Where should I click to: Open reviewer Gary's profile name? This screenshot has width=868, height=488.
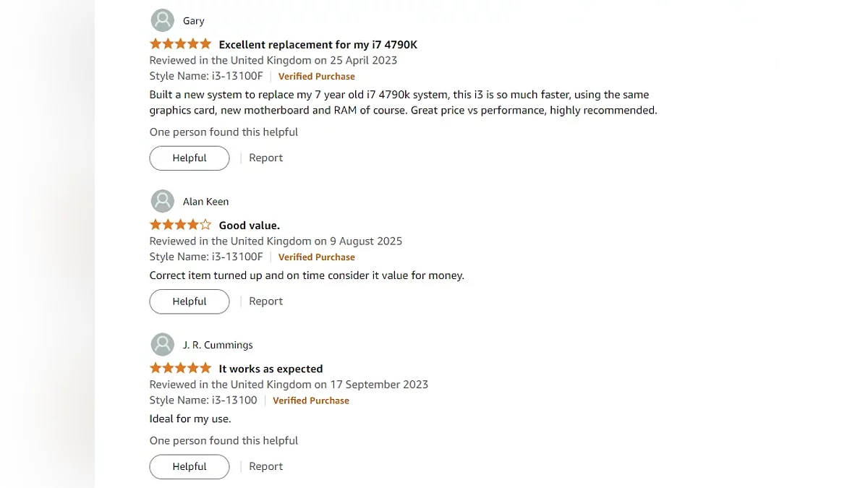point(194,21)
